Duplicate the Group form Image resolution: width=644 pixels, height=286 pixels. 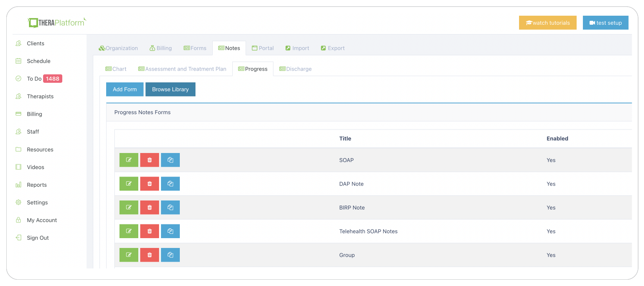(x=170, y=255)
